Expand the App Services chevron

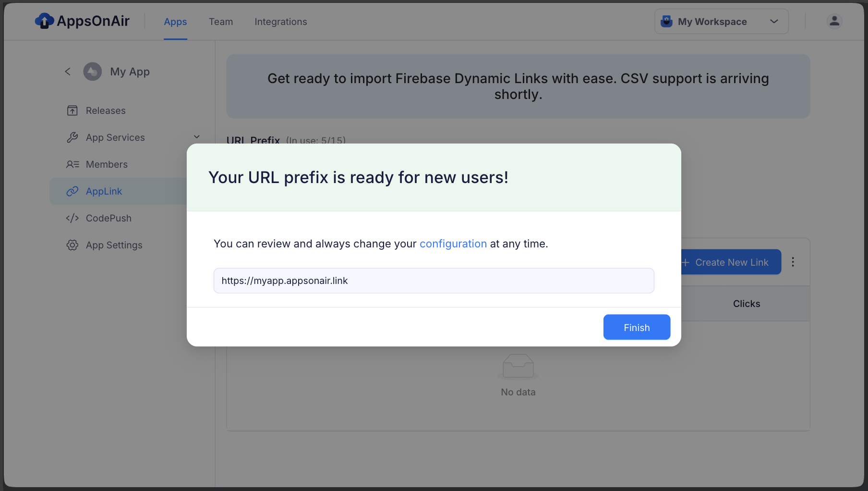(197, 137)
